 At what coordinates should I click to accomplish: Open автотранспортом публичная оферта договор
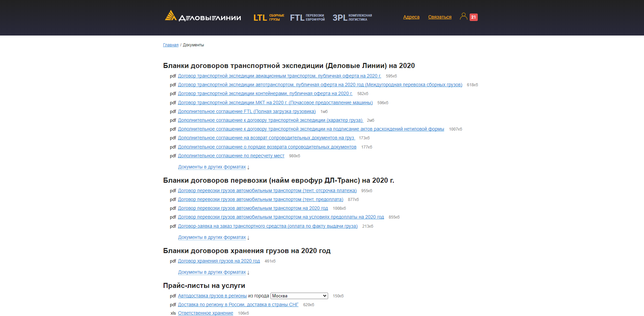coord(320,85)
